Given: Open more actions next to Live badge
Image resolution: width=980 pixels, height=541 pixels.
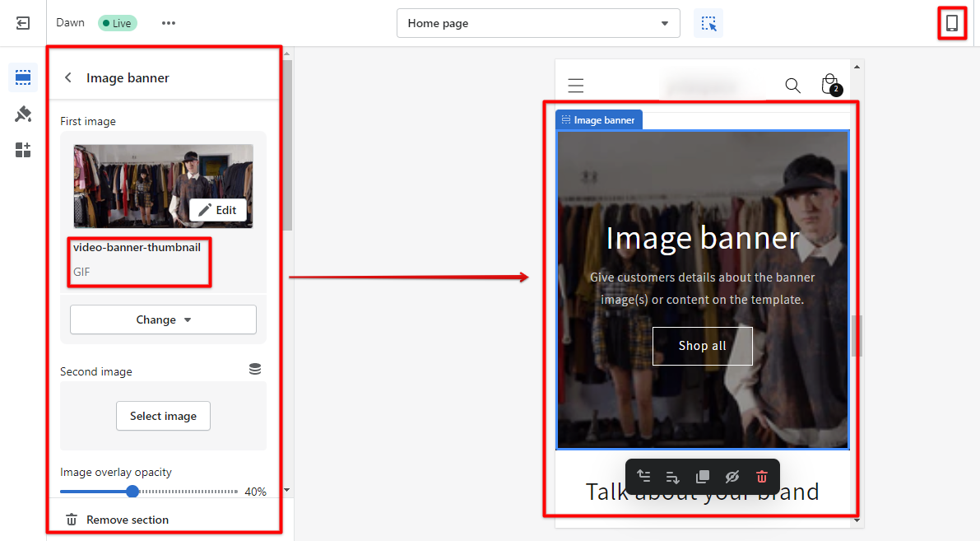Looking at the screenshot, I should point(168,23).
